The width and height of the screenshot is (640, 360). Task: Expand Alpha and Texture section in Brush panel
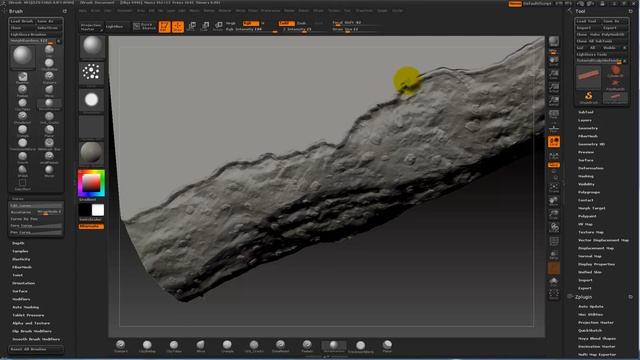[x=31, y=323]
